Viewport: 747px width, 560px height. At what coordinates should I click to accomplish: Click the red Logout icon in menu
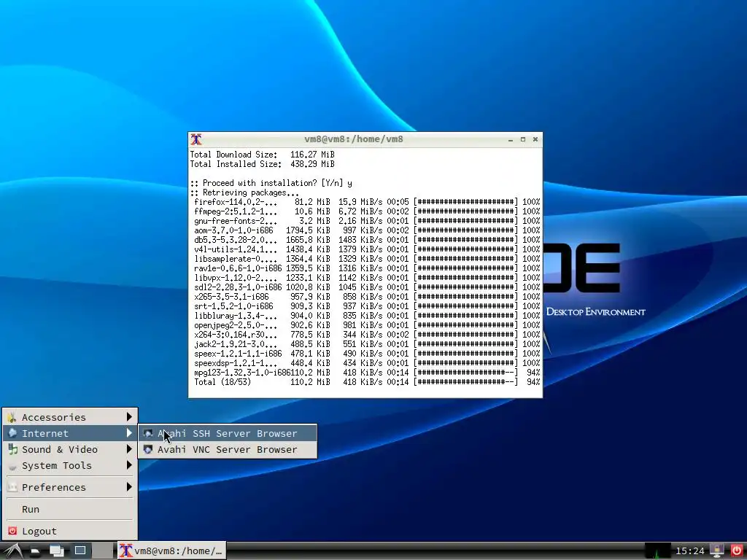[x=12, y=531]
